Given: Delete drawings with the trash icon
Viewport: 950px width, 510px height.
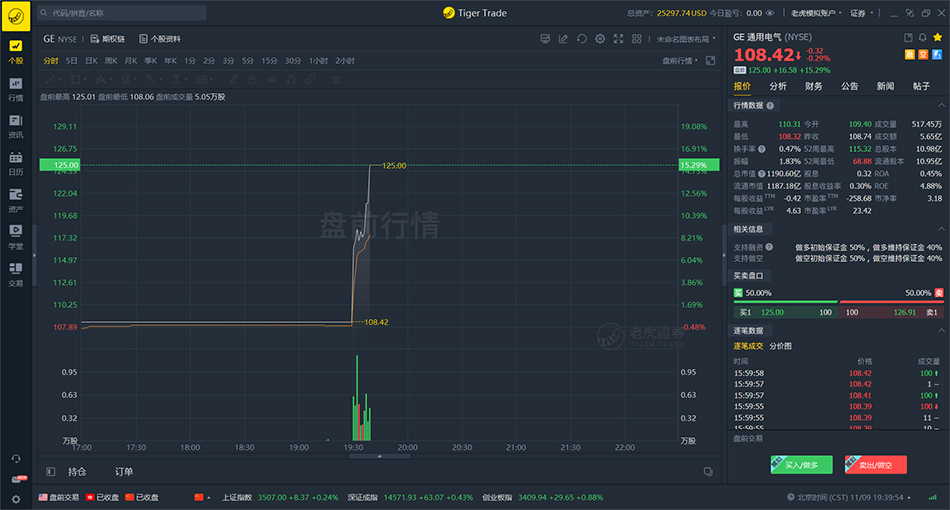Looking at the screenshot, I should point(336,79).
